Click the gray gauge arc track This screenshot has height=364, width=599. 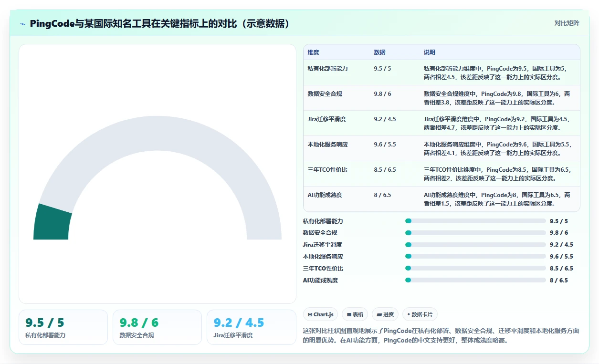(x=158, y=133)
